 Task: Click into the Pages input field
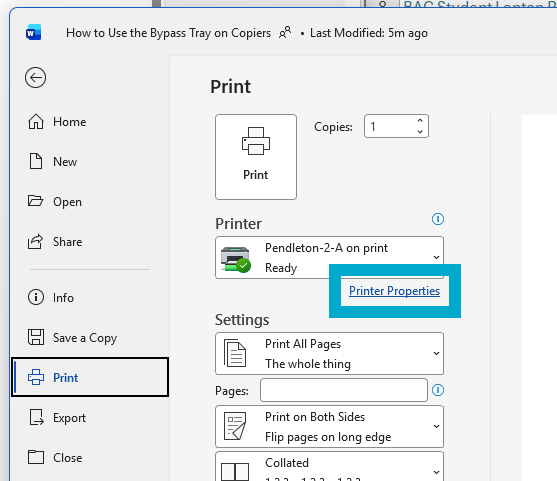tap(344, 390)
